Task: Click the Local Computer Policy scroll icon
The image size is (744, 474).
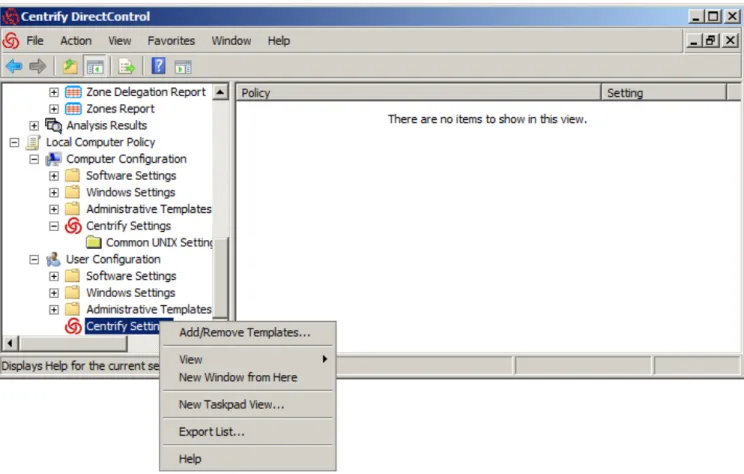Action: (33, 142)
